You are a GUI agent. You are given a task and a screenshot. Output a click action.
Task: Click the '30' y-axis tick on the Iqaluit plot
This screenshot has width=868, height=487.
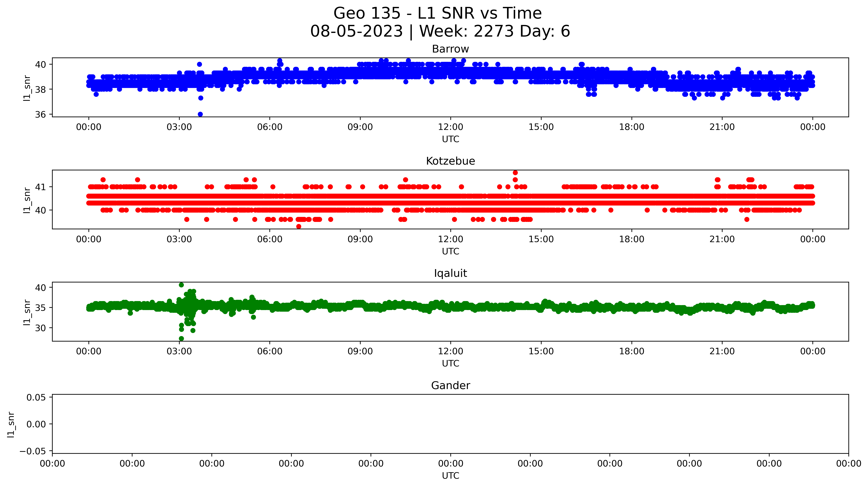pyautogui.click(x=40, y=328)
